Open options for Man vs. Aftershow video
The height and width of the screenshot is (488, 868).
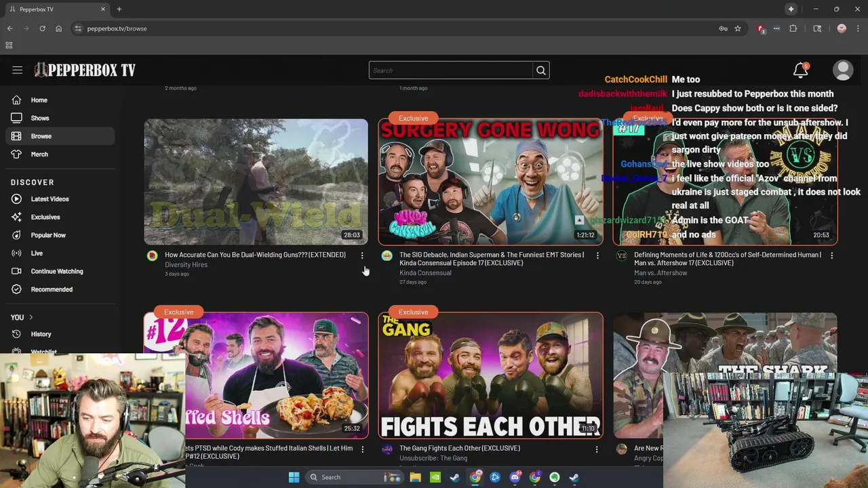point(832,256)
